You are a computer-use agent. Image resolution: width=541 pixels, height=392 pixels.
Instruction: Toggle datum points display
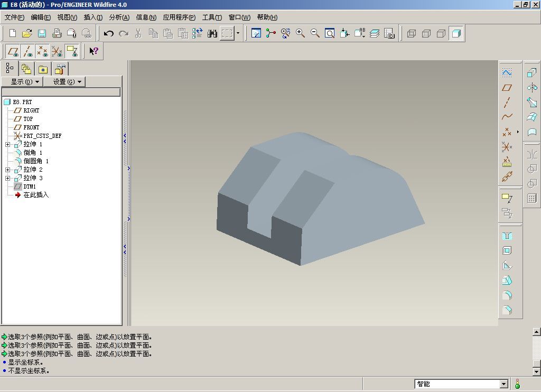pyautogui.click(x=42, y=51)
